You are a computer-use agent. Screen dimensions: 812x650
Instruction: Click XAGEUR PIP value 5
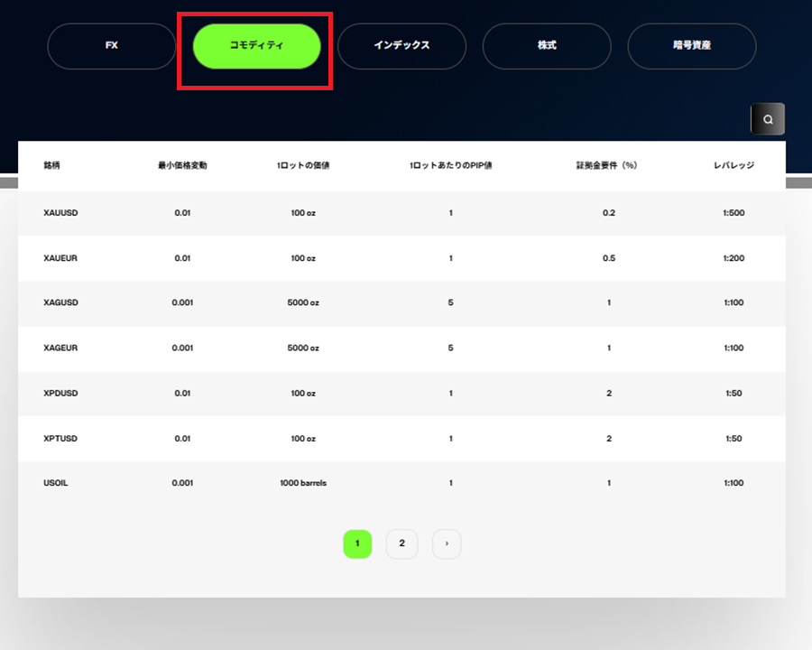(450, 348)
